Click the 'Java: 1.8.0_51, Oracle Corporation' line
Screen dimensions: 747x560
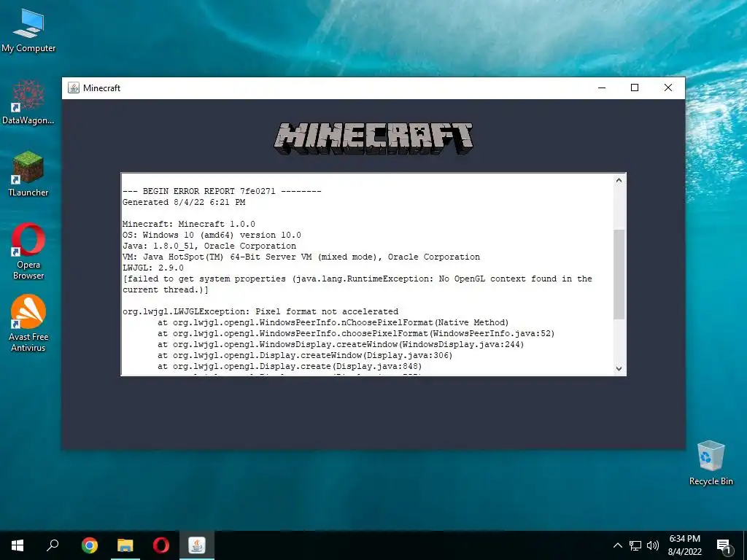(209, 246)
